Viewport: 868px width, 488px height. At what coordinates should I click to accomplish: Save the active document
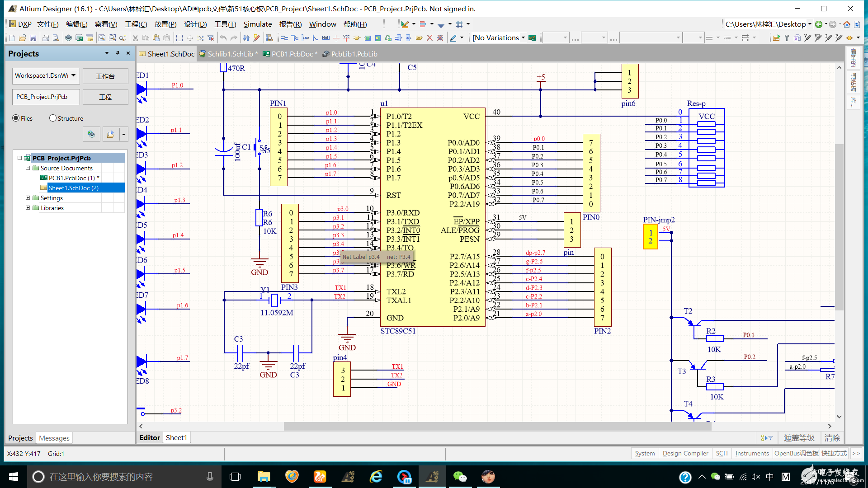coord(33,38)
